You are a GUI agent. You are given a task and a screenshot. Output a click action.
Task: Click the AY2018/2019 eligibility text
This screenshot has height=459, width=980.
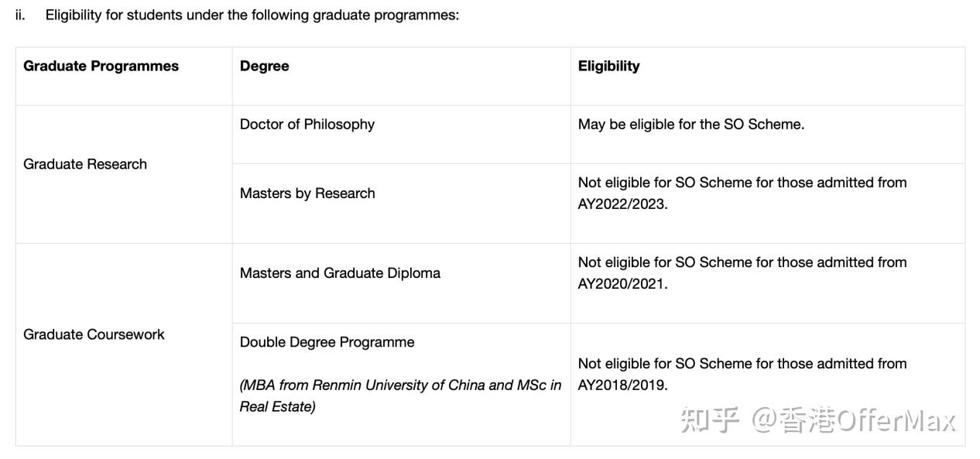tap(742, 374)
